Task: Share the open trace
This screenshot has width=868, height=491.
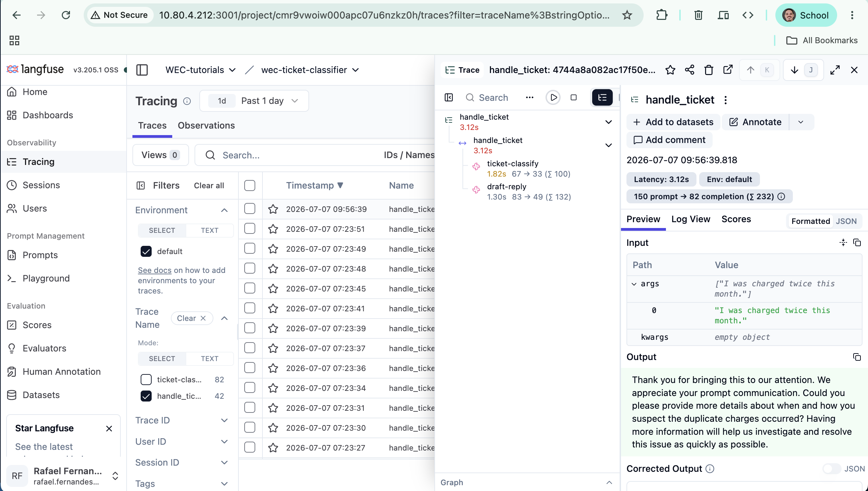Action: point(690,70)
